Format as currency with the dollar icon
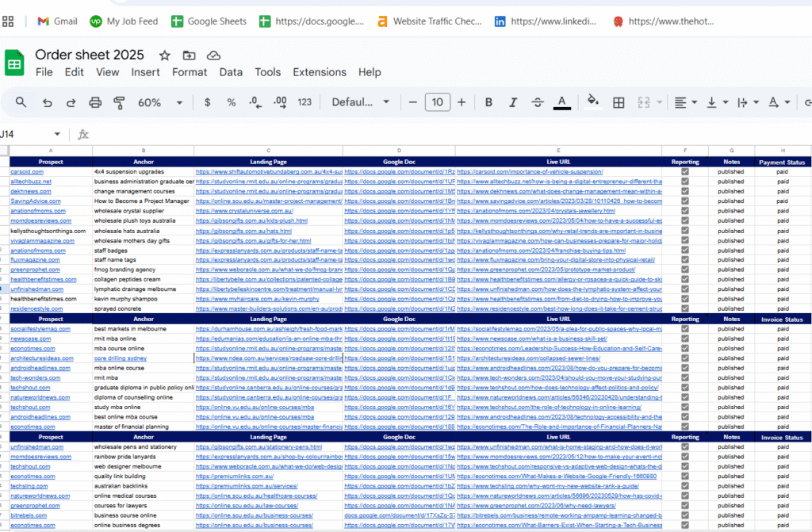This screenshot has height=532, width=812. [x=207, y=102]
